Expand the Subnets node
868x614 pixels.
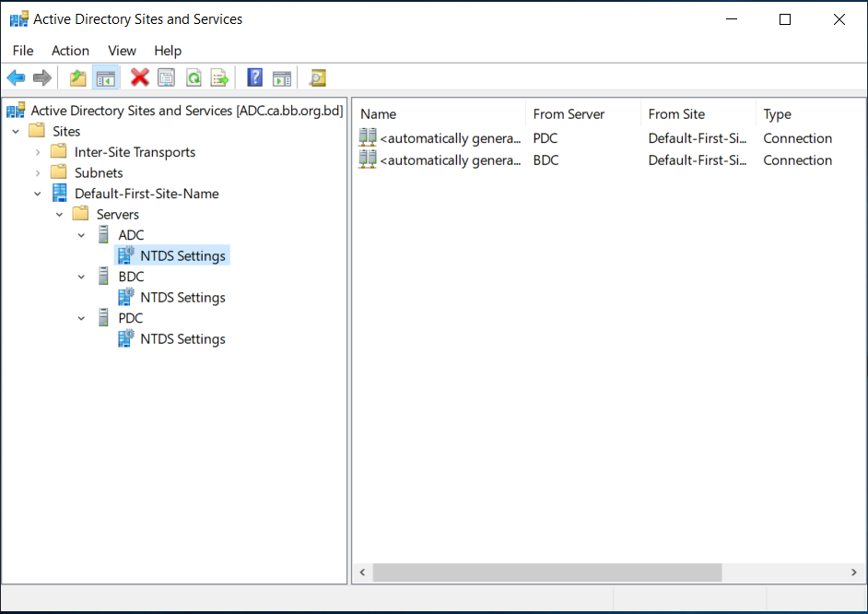(38, 172)
